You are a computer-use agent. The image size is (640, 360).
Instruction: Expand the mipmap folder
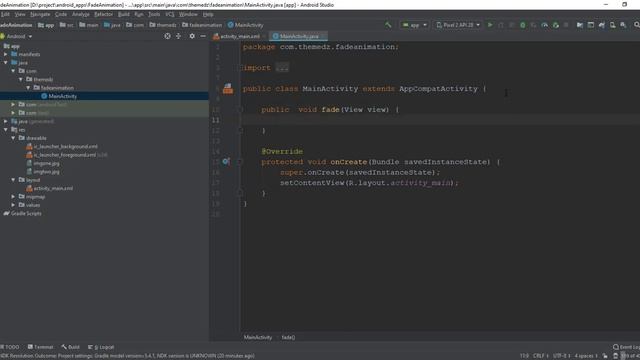point(13,197)
